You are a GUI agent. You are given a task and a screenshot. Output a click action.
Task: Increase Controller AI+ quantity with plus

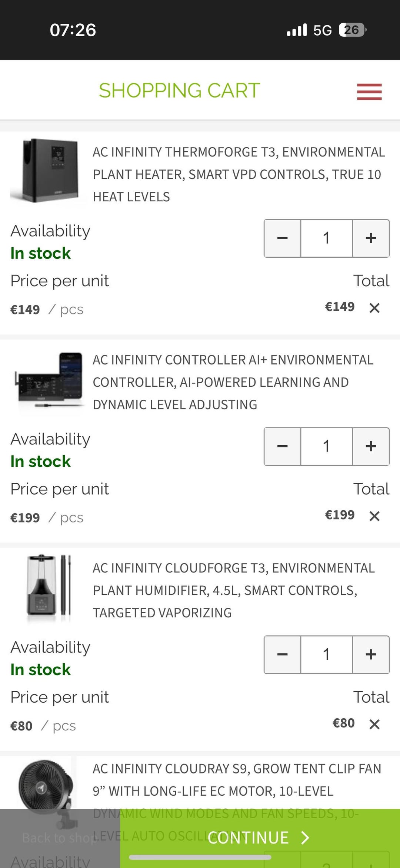coord(371,446)
